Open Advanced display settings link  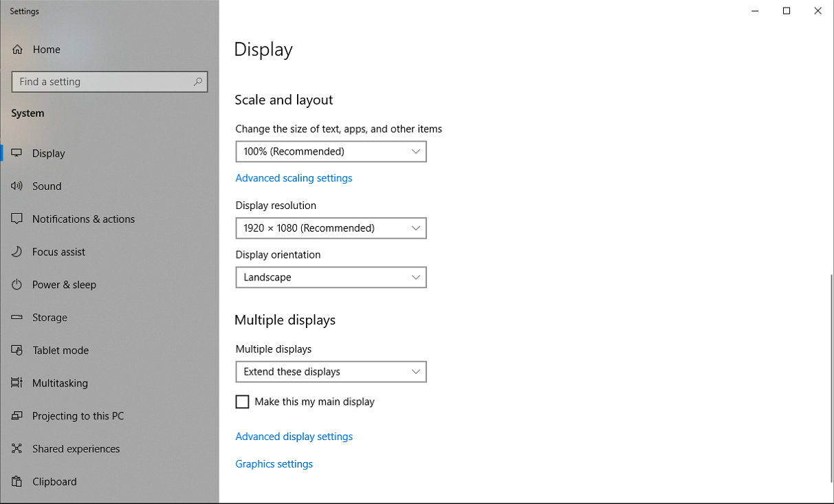click(x=294, y=437)
